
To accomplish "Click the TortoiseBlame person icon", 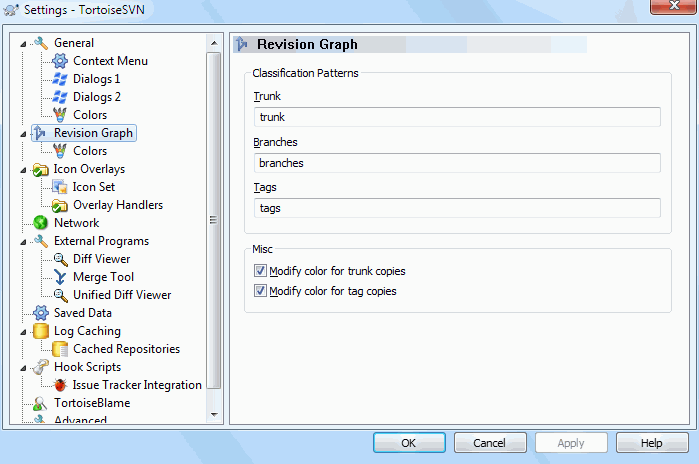I will point(40,403).
